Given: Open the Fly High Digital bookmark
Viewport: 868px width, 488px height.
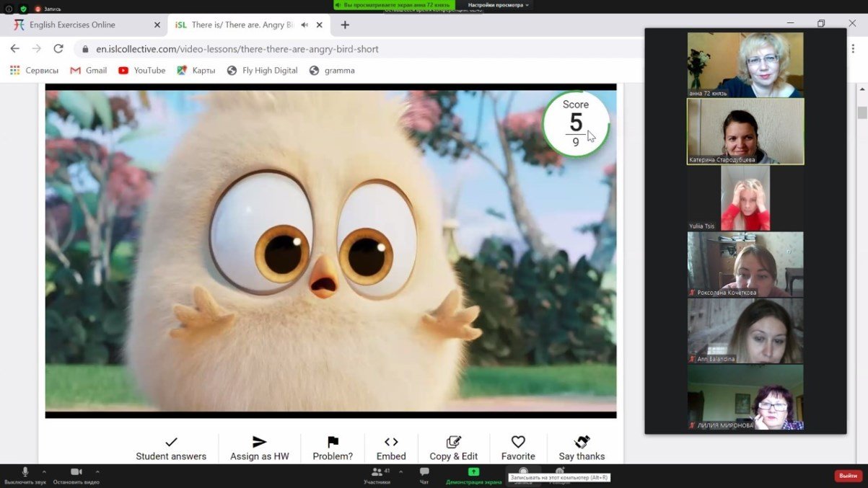Looking at the screenshot, I should tap(262, 71).
